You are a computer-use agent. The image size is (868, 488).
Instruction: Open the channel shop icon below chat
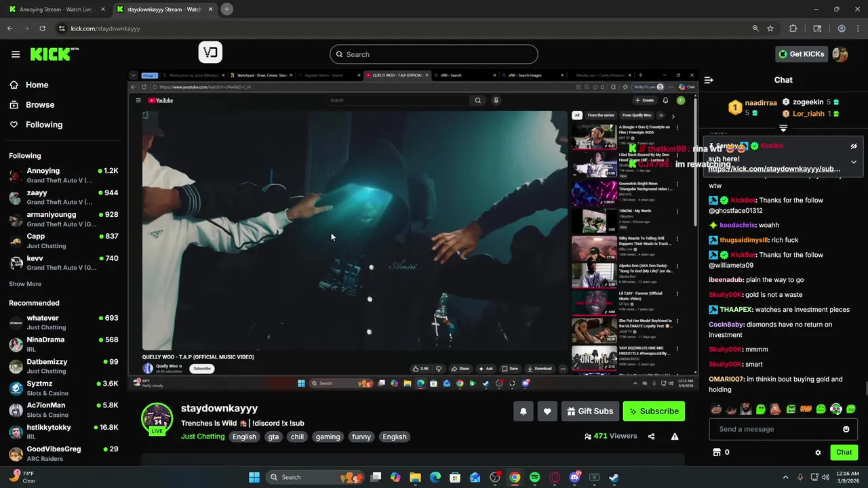coord(716,452)
